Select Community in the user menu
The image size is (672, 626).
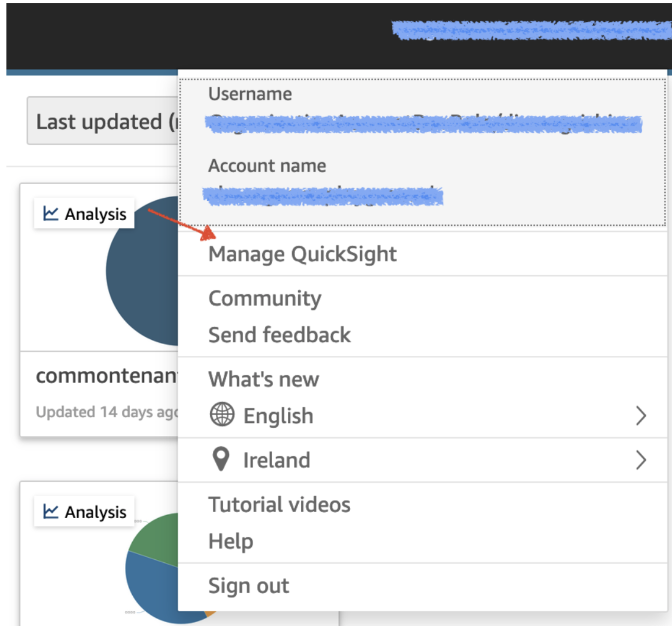(x=265, y=298)
